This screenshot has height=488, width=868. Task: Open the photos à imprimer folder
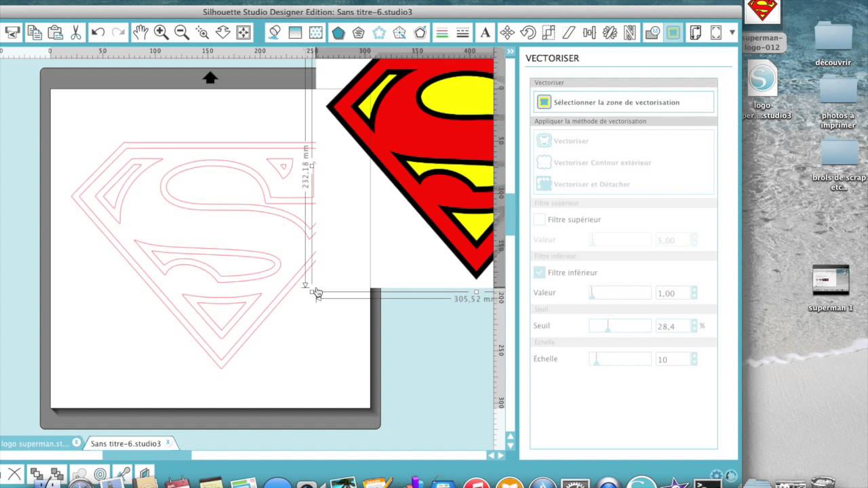click(x=838, y=102)
